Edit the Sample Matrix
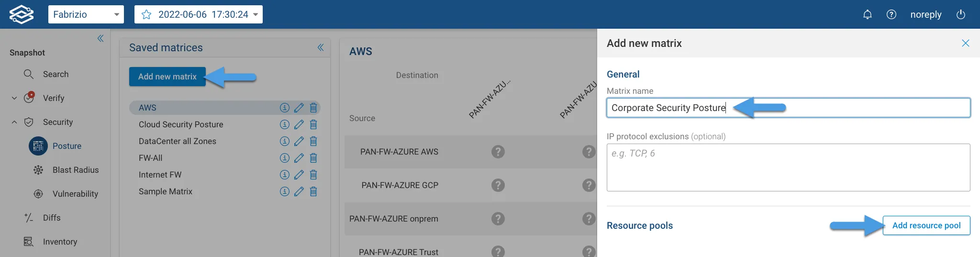 tap(299, 191)
